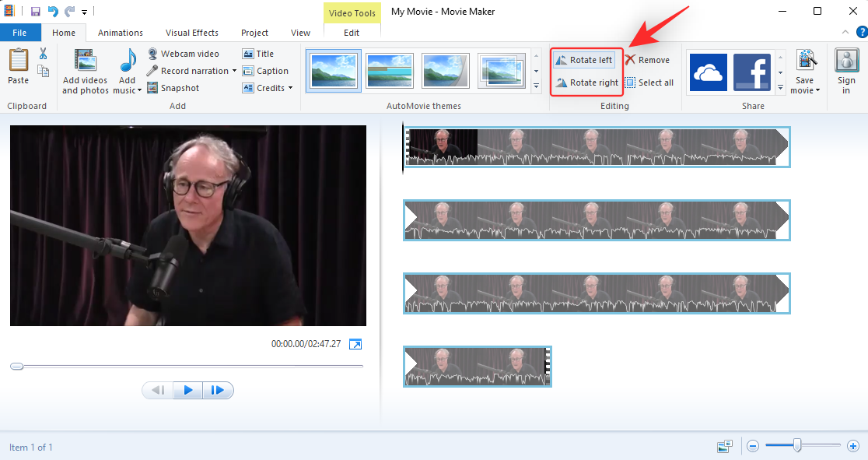Rotate the video right
The image size is (868, 460).
586,83
